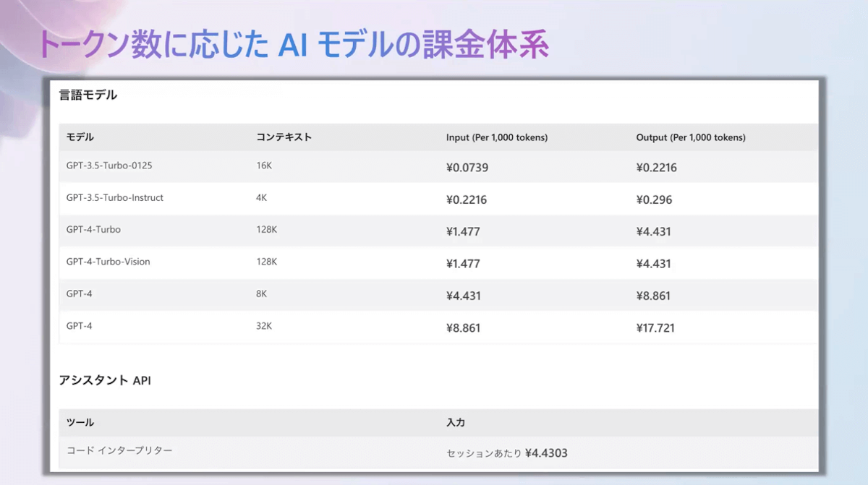Select GPT-4-Turbo-Vision output price ¥4.431

tap(654, 264)
